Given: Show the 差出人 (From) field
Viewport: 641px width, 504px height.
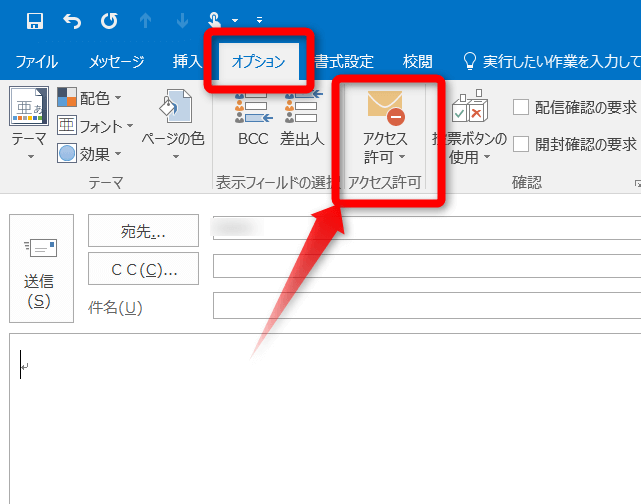Looking at the screenshot, I should click(303, 118).
